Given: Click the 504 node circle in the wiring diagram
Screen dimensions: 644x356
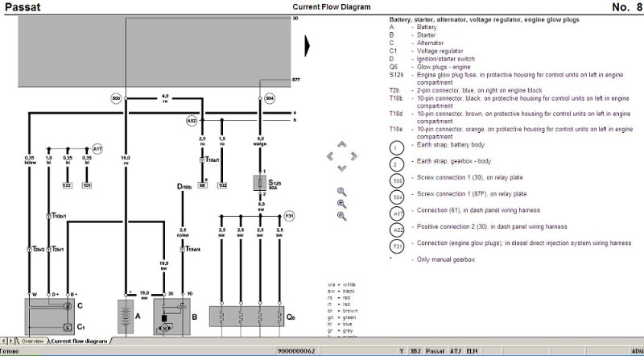Looking at the screenshot, I should [x=270, y=98].
